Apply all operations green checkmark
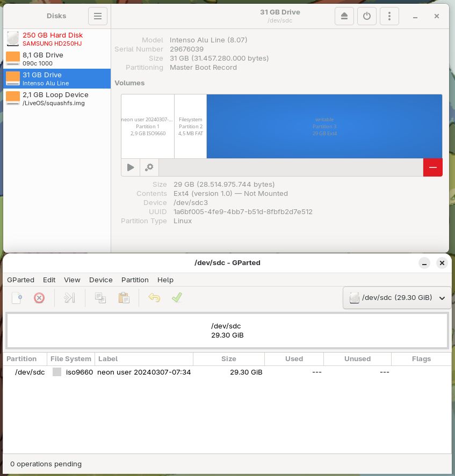The height and width of the screenshot is (476, 455). coord(177,298)
